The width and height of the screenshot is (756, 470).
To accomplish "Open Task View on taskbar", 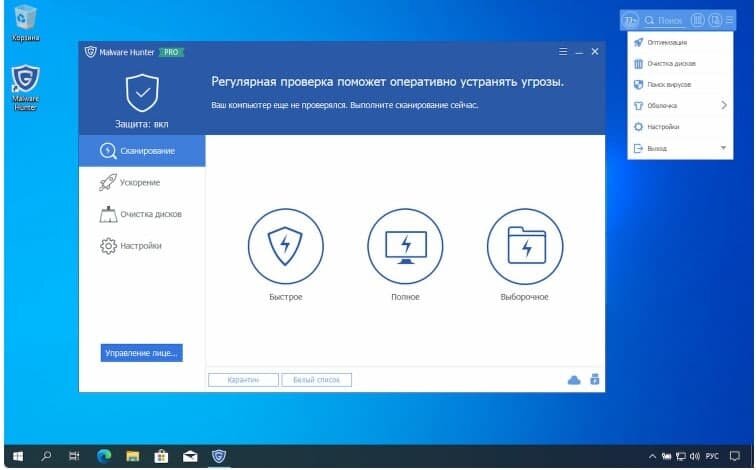I will (x=74, y=456).
